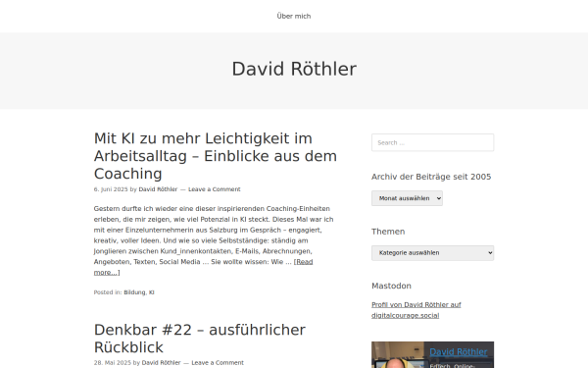Click the Mastodon widget heading
The image size is (588, 368).
pos(391,286)
